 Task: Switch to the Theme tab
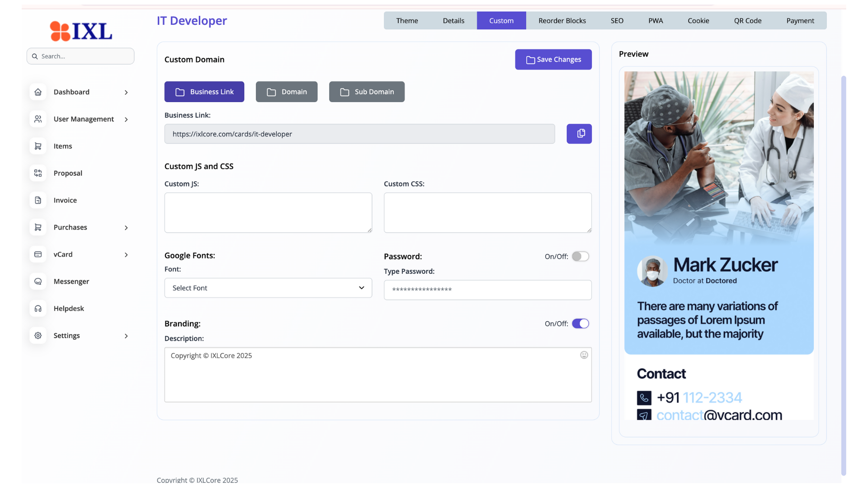point(407,21)
